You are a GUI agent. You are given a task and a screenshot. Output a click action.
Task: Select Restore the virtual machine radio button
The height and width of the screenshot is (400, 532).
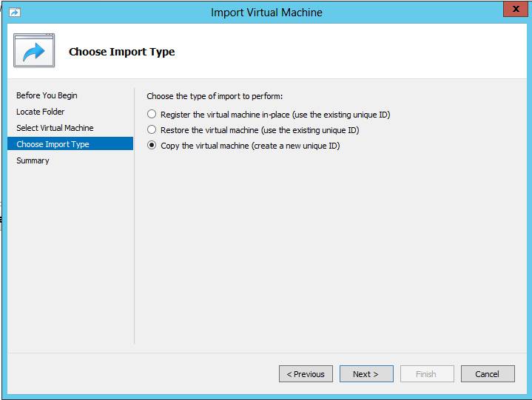pos(152,130)
